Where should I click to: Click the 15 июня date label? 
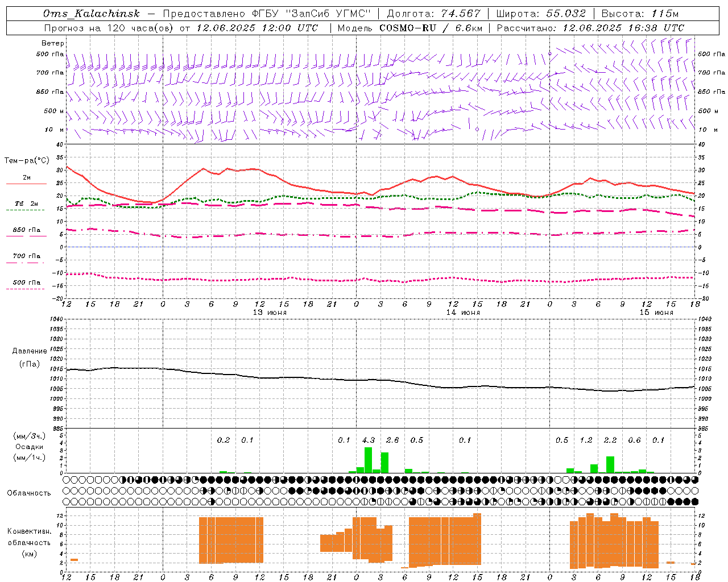tap(656, 313)
